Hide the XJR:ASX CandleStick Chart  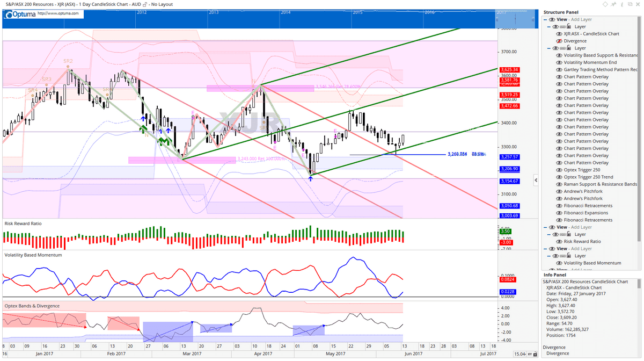click(x=559, y=34)
